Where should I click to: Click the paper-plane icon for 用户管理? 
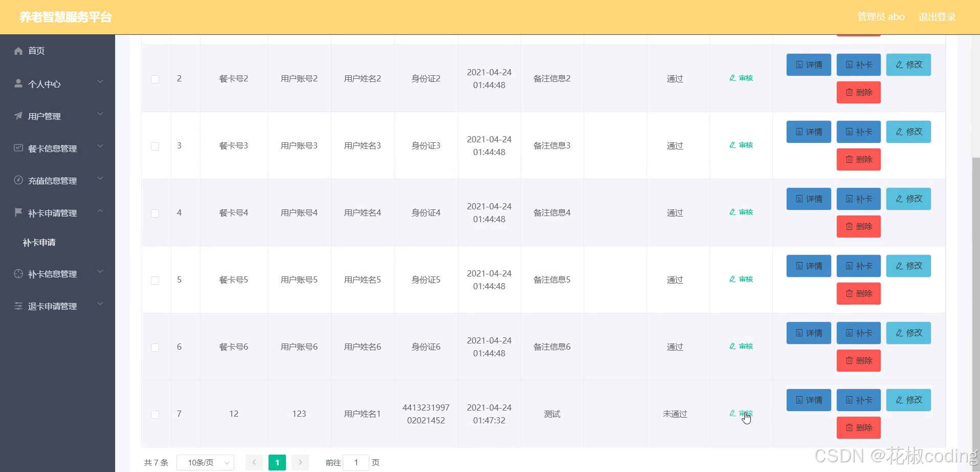coord(18,116)
